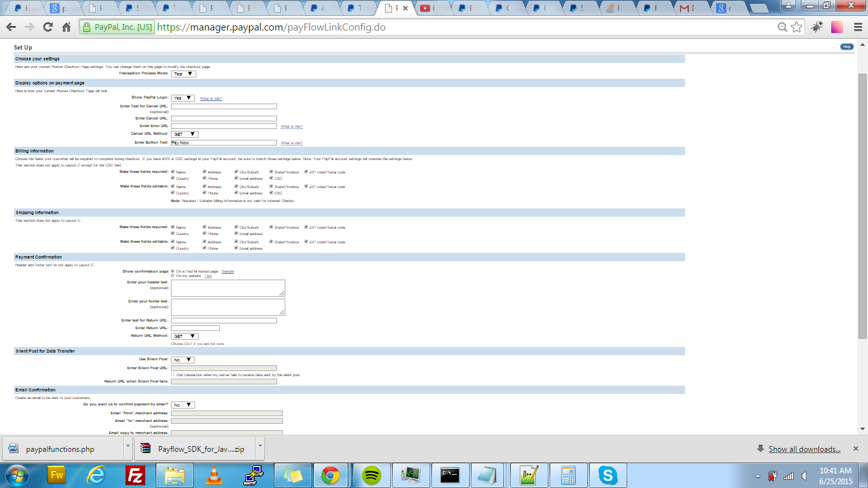868x488 pixels.
Task: Select "On my website" radio button
Action: [x=173, y=276]
